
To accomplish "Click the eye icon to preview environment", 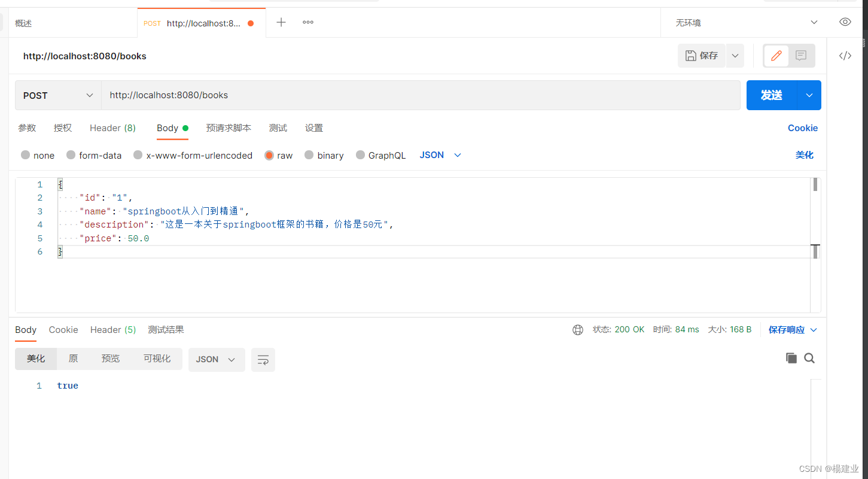I will (845, 22).
